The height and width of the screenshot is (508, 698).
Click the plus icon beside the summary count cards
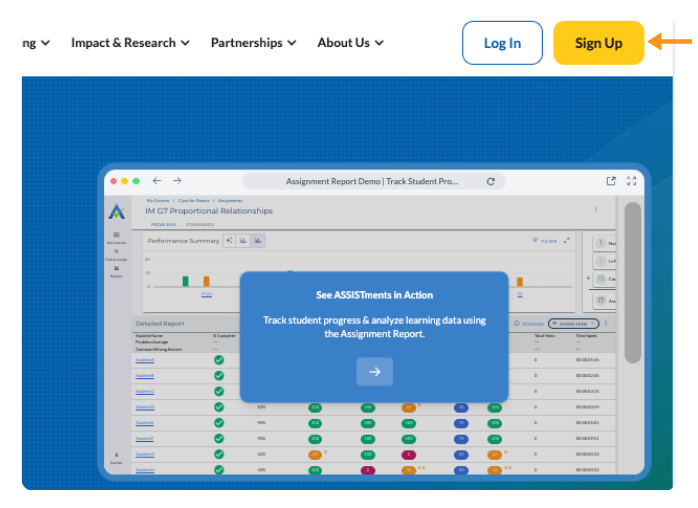pos(588,278)
